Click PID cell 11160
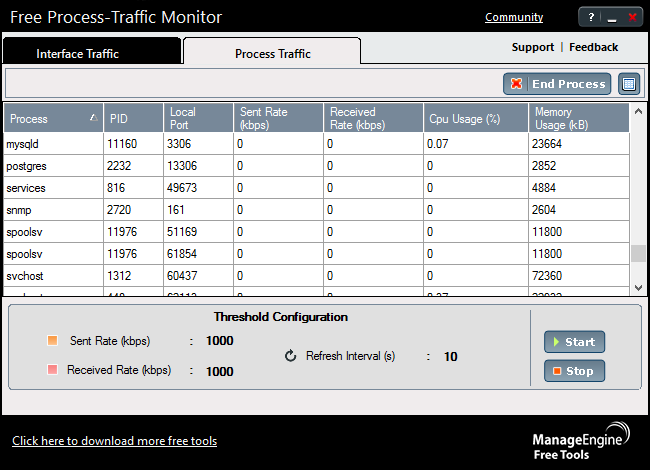 [133, 144]
